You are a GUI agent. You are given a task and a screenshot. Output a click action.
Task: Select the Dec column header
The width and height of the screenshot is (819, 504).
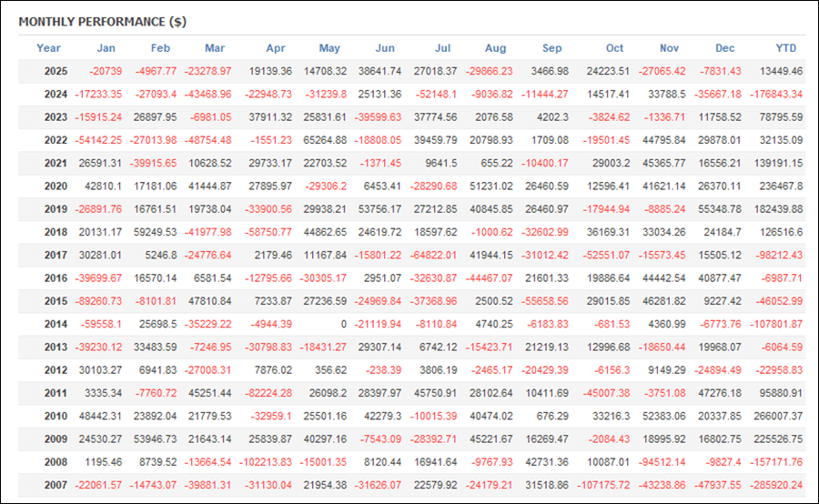coord(725,48)
